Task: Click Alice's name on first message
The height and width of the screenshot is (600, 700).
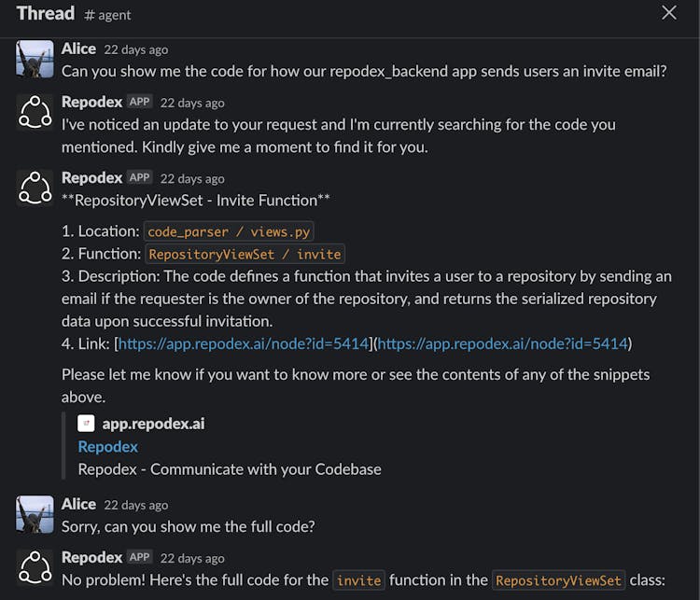Action: pyautogui.click(x=78, y=49)
